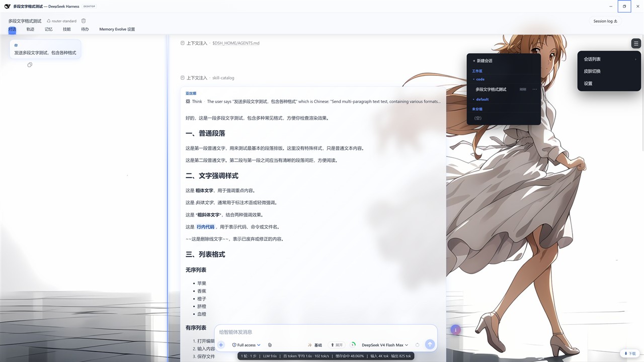Viewport: 644px width, 362px height.
Task: Click the context usage ring indicator
Action: coord(353,345)
